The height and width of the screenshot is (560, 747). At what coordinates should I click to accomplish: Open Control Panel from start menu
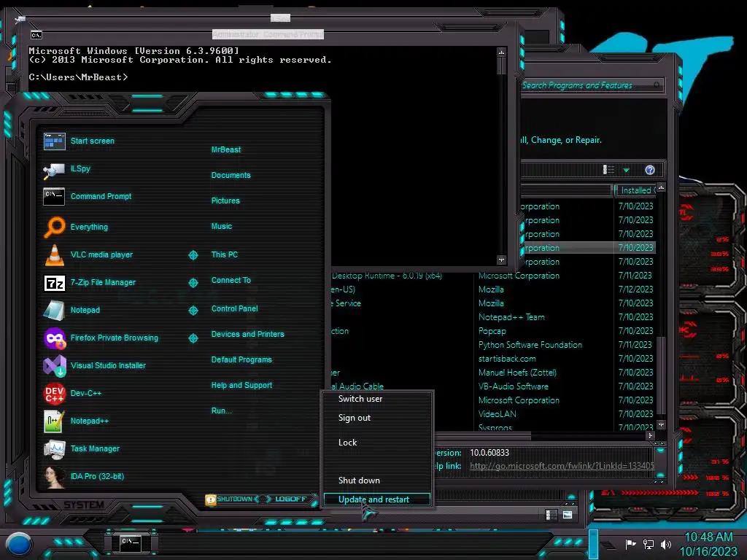pyautogui.click(x=234, y=308)
